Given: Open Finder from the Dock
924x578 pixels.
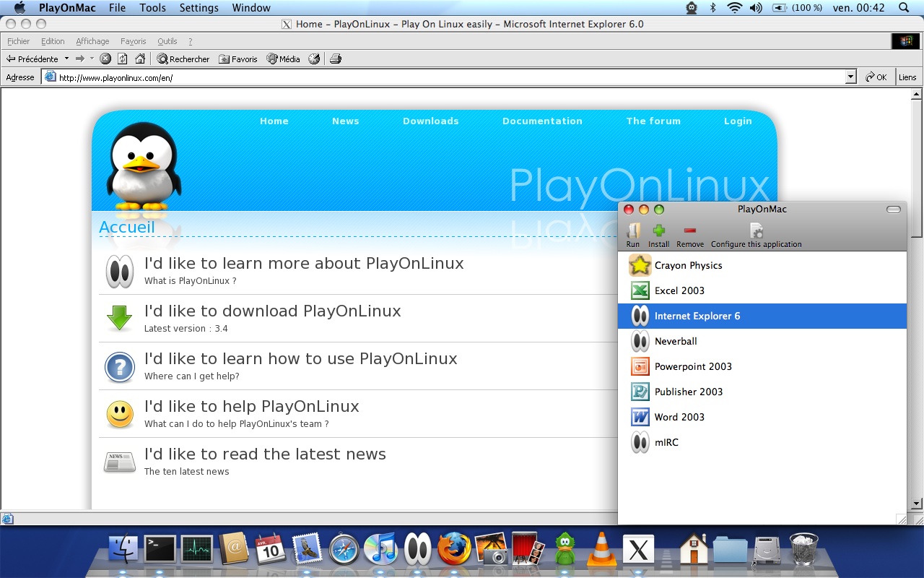Looking at the screenshot, I should pyautogui.click(x=123, y=549).
